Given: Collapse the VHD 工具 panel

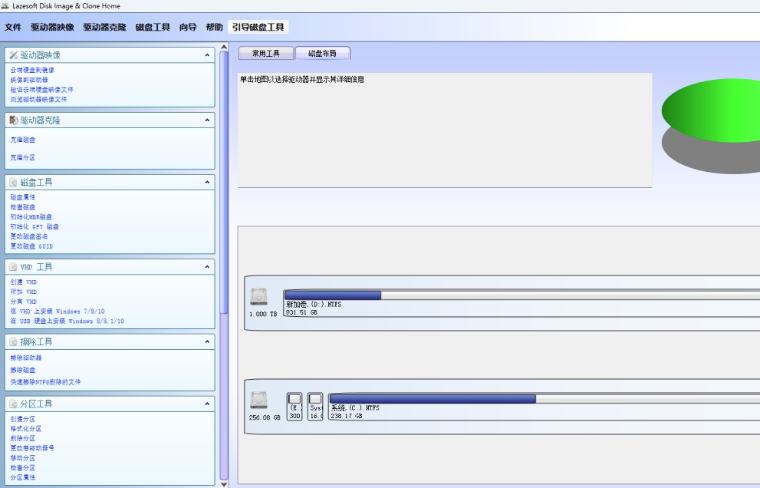Looking at the screenshot, I should click(207, 267).
